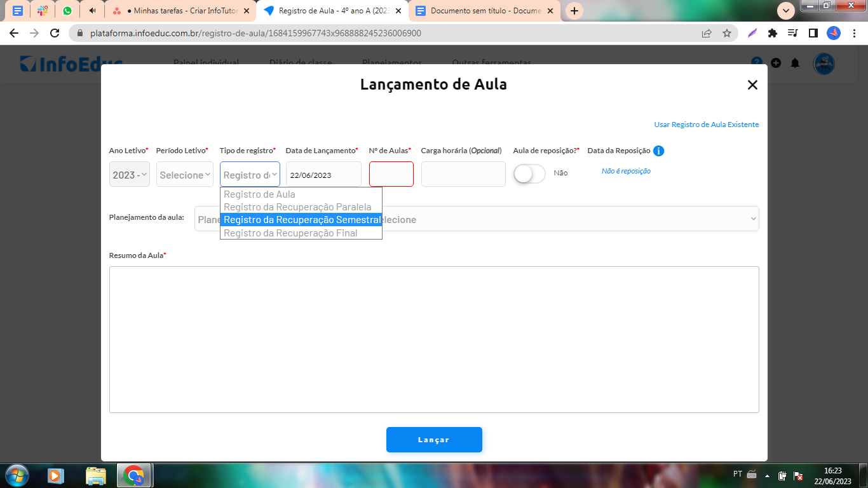The height and width of the screenshot is (488, 868).
Task: Click the PT language indicator
Action: (x=738, y=474)
